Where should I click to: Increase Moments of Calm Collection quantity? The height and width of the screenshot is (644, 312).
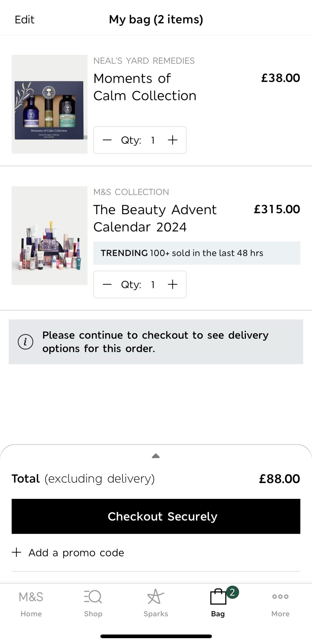click(172, 140)
